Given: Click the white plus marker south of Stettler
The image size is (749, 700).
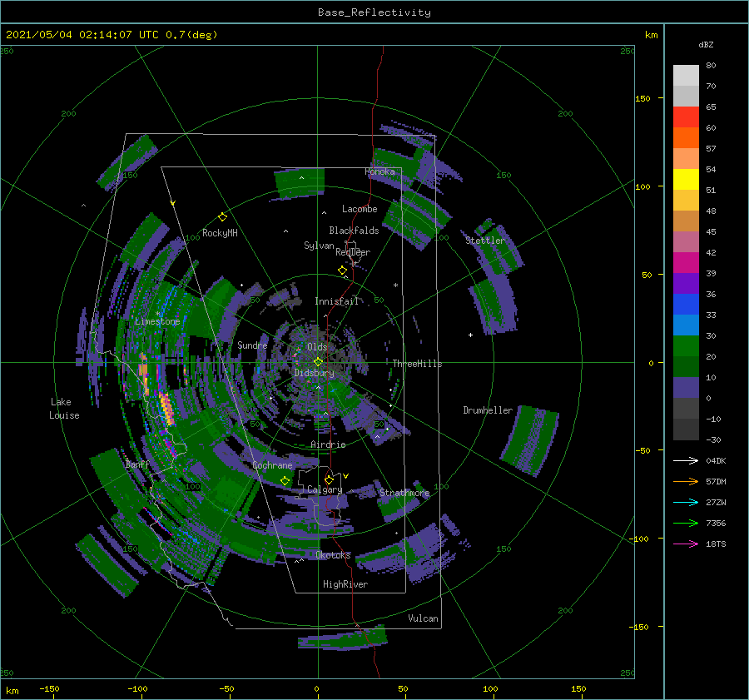Looking at the screenshot, I should [x=470, y=335].
